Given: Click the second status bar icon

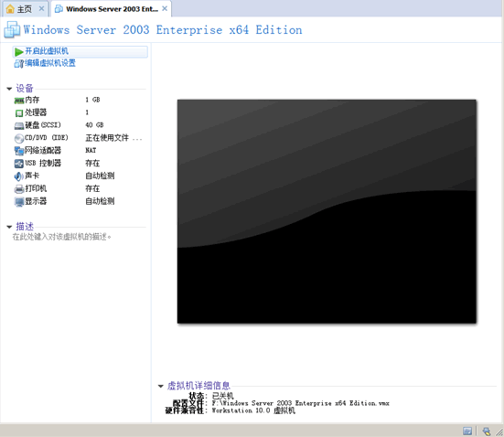Looking at the screenshot, I should pyautogui.click(x=487, y=431).
